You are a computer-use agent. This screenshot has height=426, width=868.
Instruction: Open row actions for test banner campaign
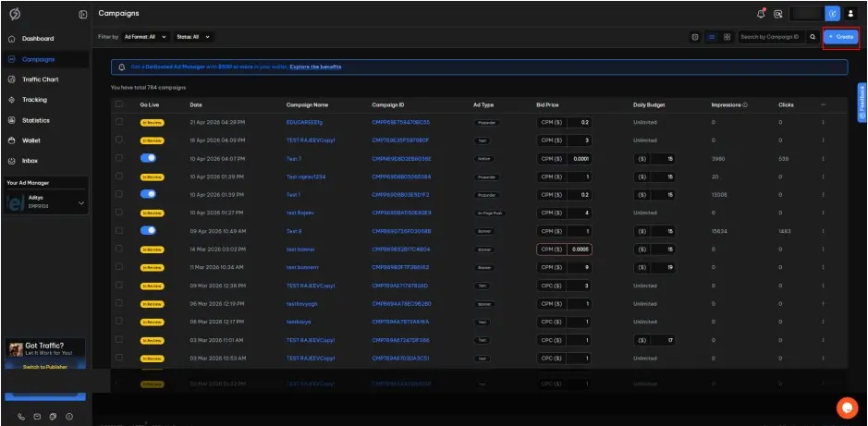pyautogui.click(x=823, y=250)
